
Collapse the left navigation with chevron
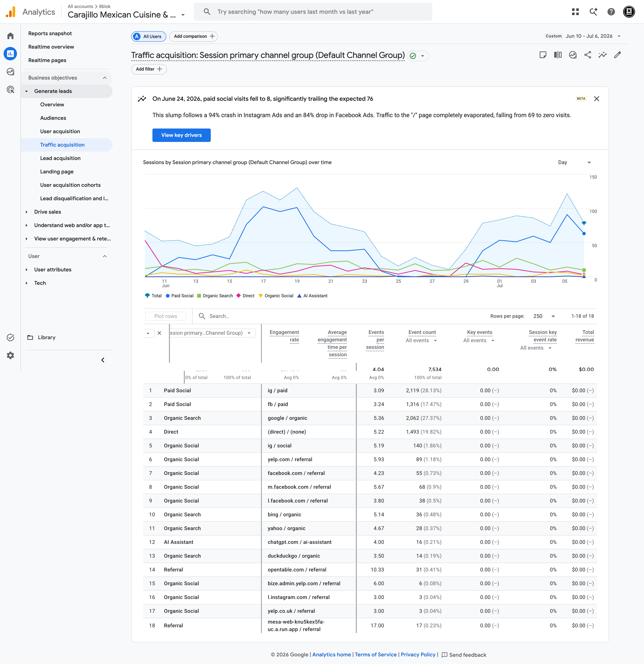(103, 360)
